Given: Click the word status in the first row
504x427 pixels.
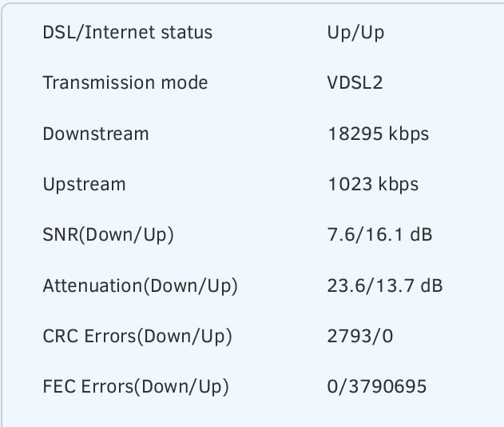Looking at the screenshot, I should (x=187, y=33).
